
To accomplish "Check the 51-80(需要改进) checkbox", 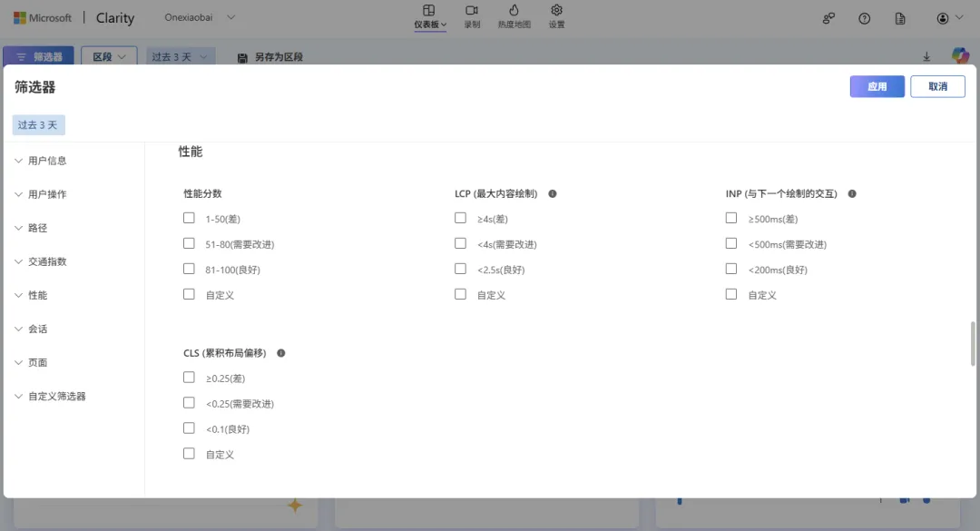I will pos(189,243).
